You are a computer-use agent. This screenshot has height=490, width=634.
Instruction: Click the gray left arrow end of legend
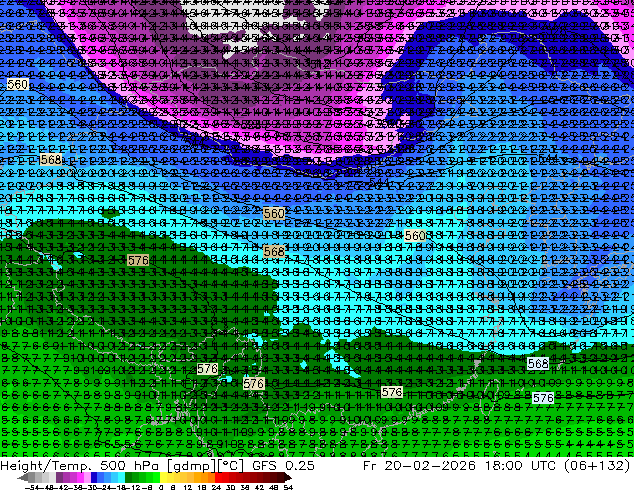click(23, 477)
